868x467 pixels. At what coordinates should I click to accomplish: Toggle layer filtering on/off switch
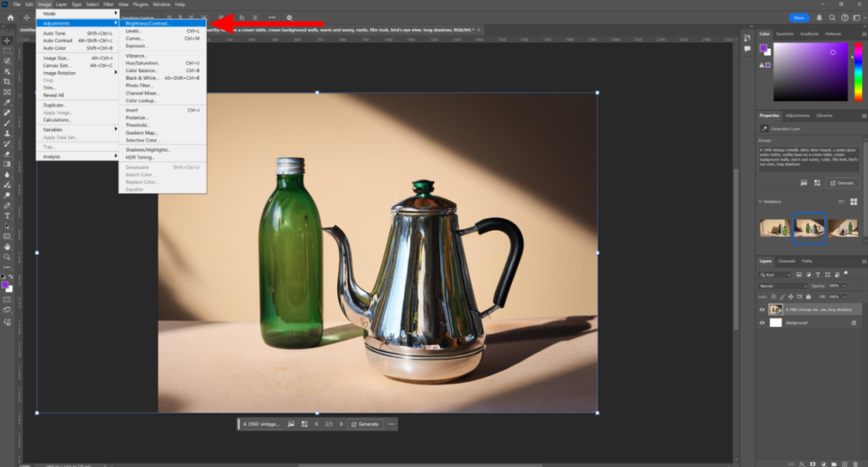point(847,274)
